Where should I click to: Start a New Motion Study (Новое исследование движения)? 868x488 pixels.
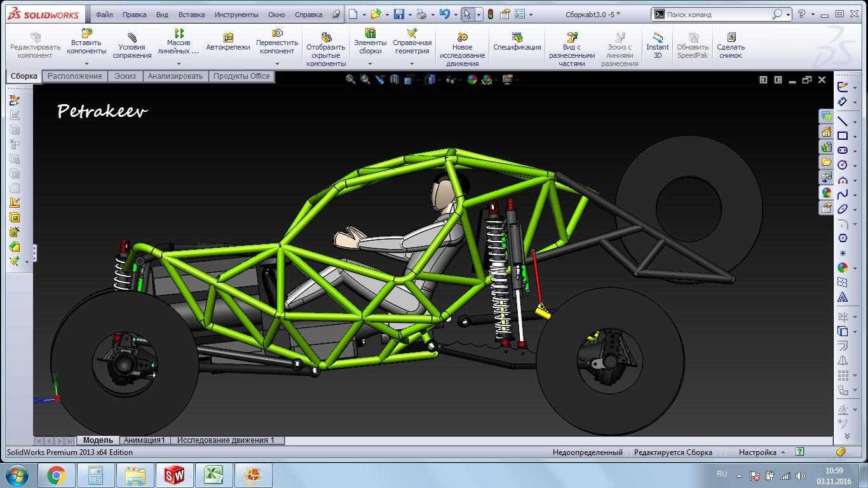(x=462, y=38)
